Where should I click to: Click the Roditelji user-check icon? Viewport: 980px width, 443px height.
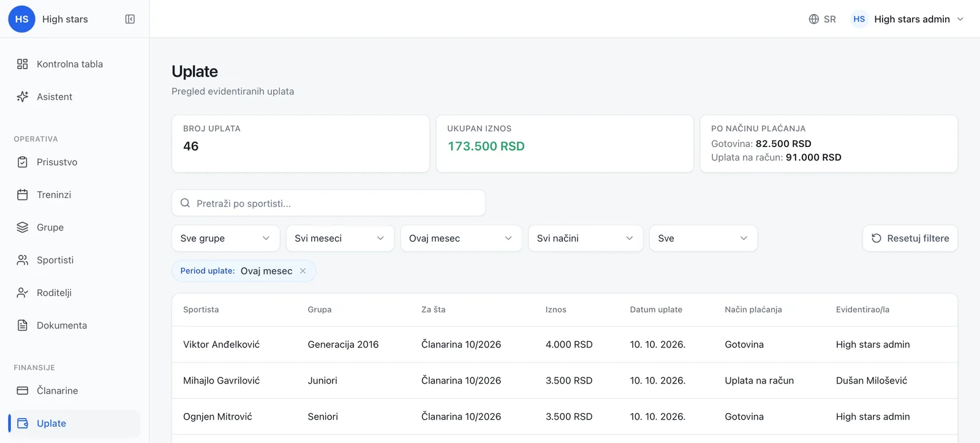click(x=23, y=293)
